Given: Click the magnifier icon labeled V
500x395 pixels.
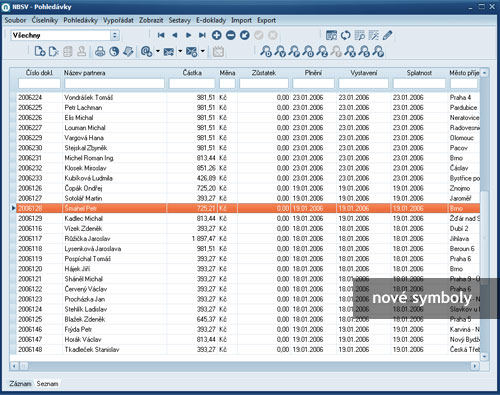Looking at the screenshot, I should (x=280, y=51).
